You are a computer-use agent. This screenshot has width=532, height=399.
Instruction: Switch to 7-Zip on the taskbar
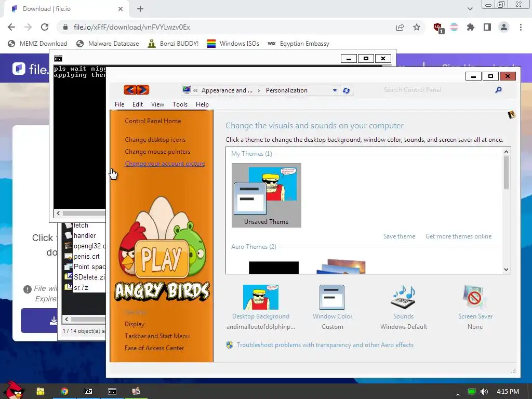88,391
